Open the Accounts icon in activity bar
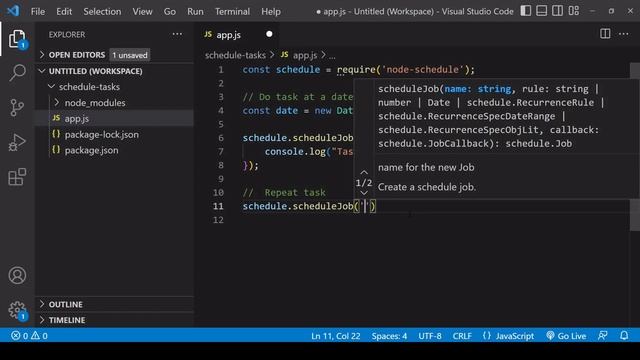This screenshot has height=360, width=640. point(17,276)
